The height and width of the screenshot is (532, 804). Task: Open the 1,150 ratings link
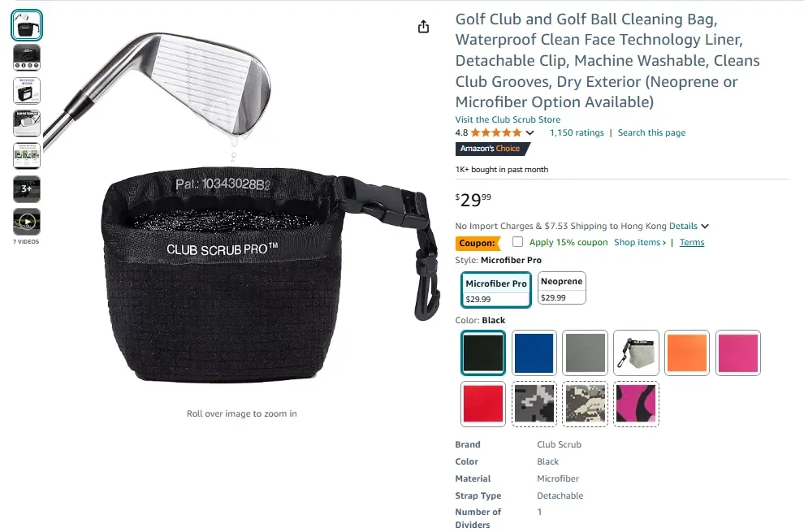(577, 133)
